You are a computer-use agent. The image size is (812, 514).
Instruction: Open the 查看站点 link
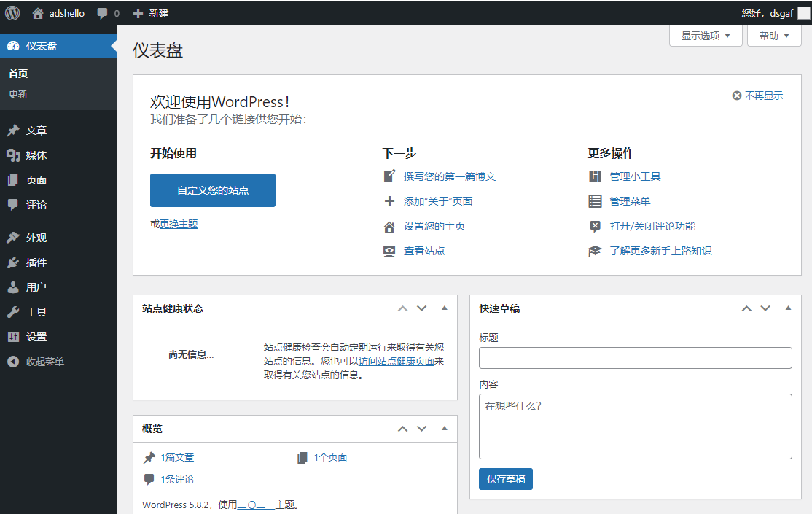[x=424, y=252]
